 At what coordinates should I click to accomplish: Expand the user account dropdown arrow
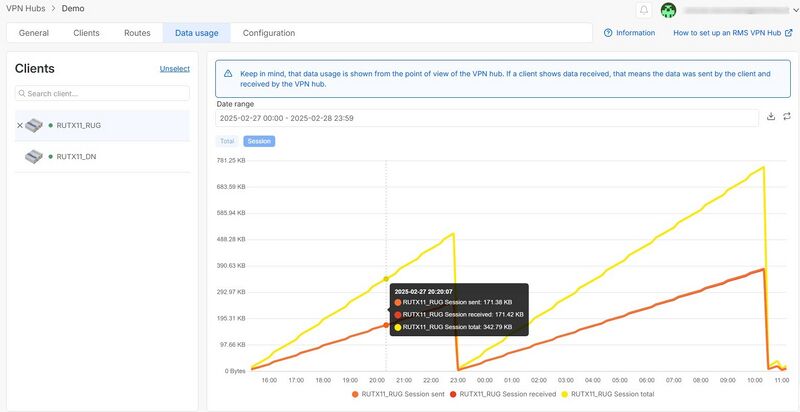pos(795,10)
